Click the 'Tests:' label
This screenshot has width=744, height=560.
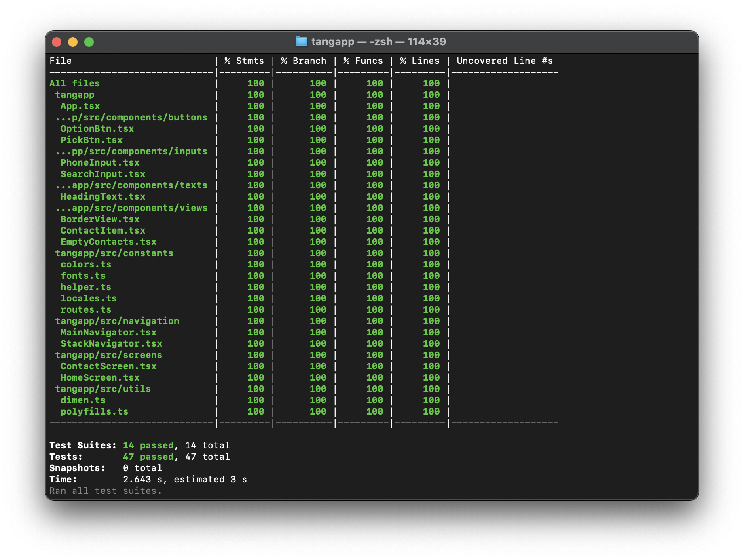(x=66, y=457)
